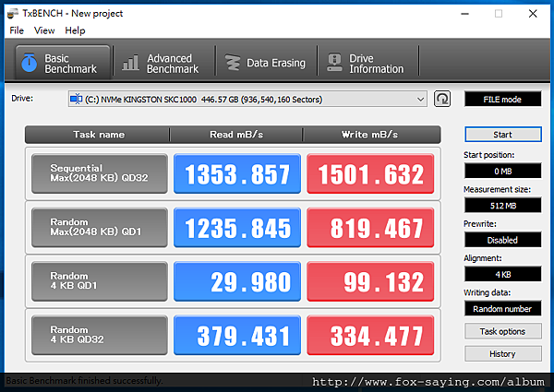Image resolution: width=554 pixels, height=392 pixels.
Task: Click the write result 334.477
Action: pyautogui.click(x=370, y=335)
